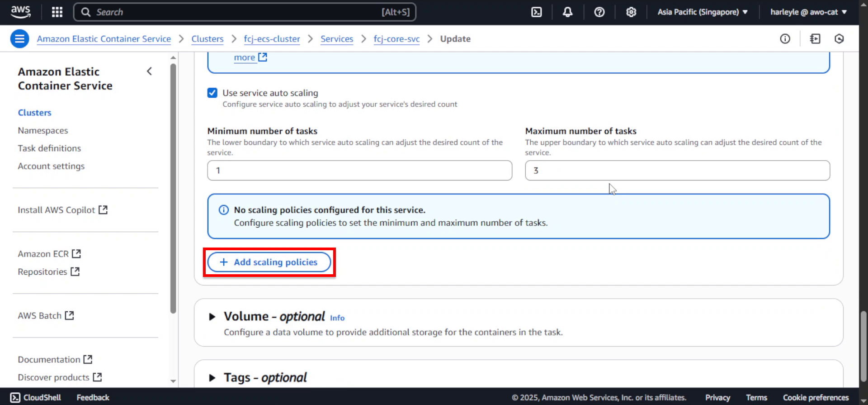
Task: Open Account settings in the sidebar
Action: 51,166
